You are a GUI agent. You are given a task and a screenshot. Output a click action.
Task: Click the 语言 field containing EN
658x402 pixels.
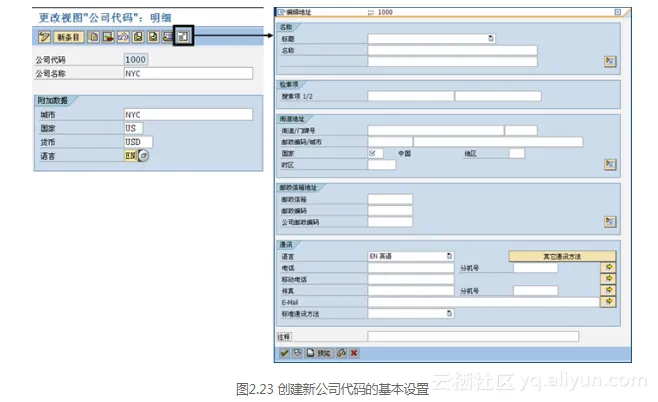pos(131,156)
